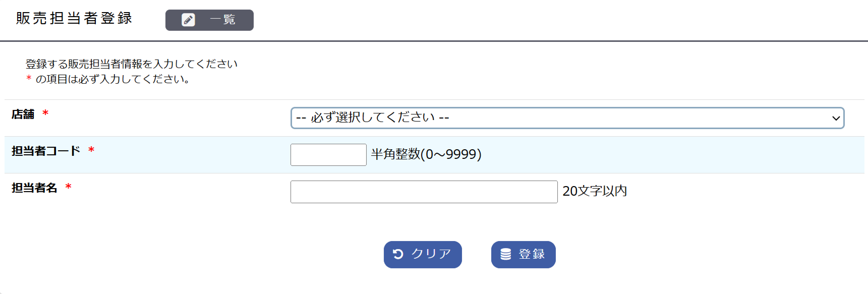Click the dropdown chevron for store selection
868x294 pixels.
tap(836, 118)
